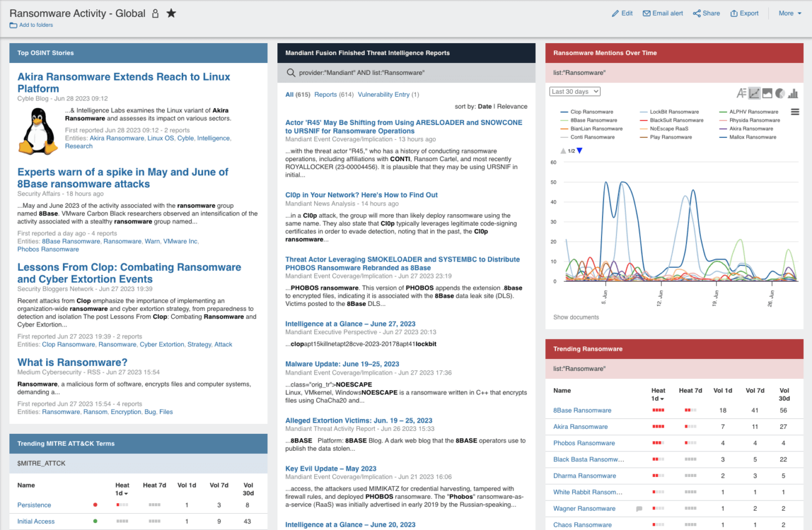Sort Trending Ransomware by Heat 1d
812x530 pixels.
point(658,394)
